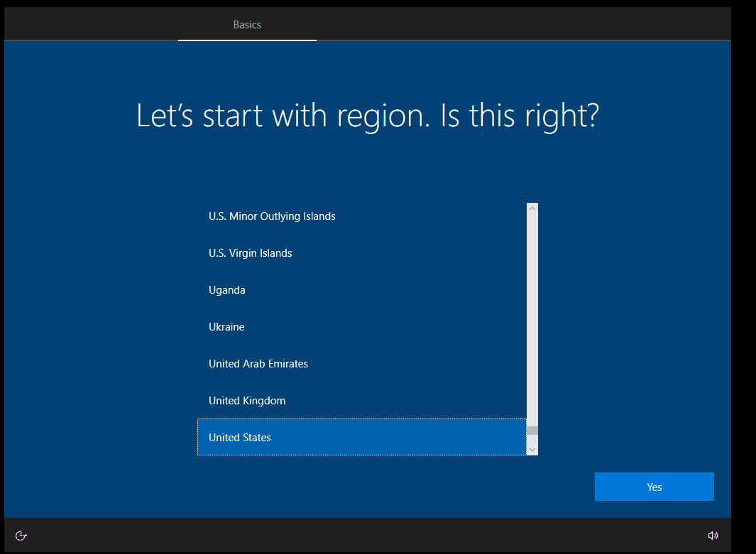Click the "Is this right?" heading text
Screen dimensions: 756x554
(520, 116)
